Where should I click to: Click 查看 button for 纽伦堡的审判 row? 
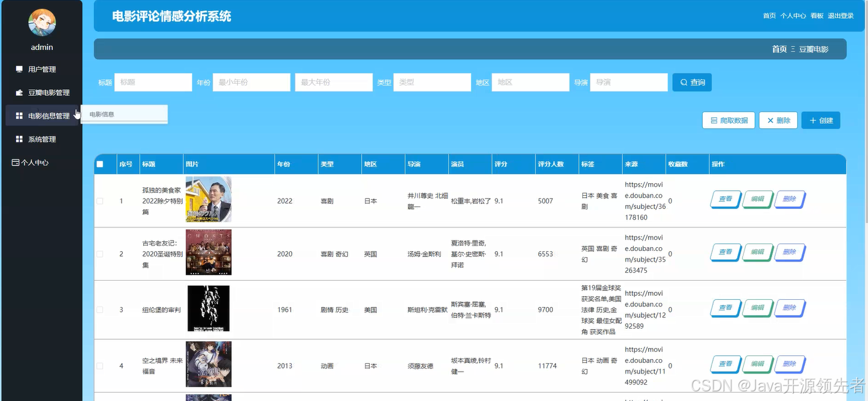click(725, 308)
